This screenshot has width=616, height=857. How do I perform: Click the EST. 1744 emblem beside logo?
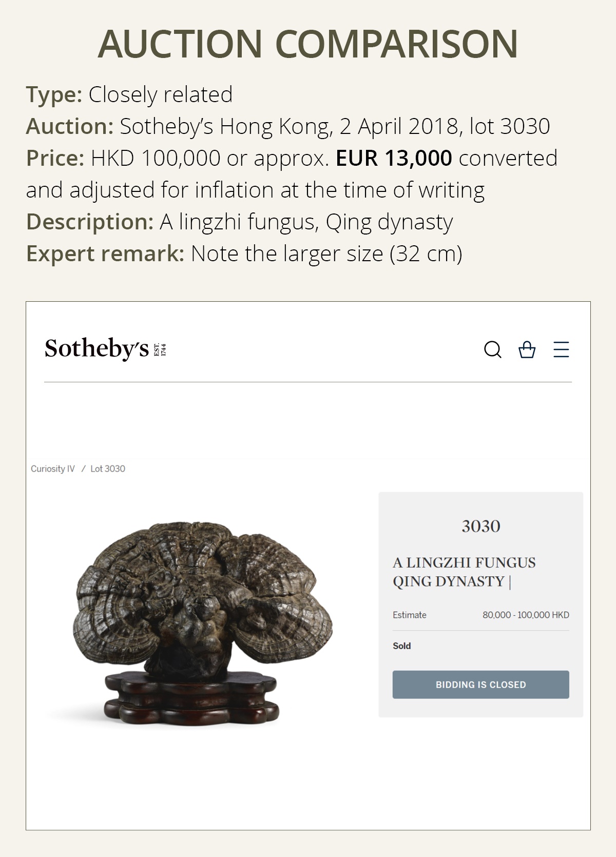click(x=160, y=349)
